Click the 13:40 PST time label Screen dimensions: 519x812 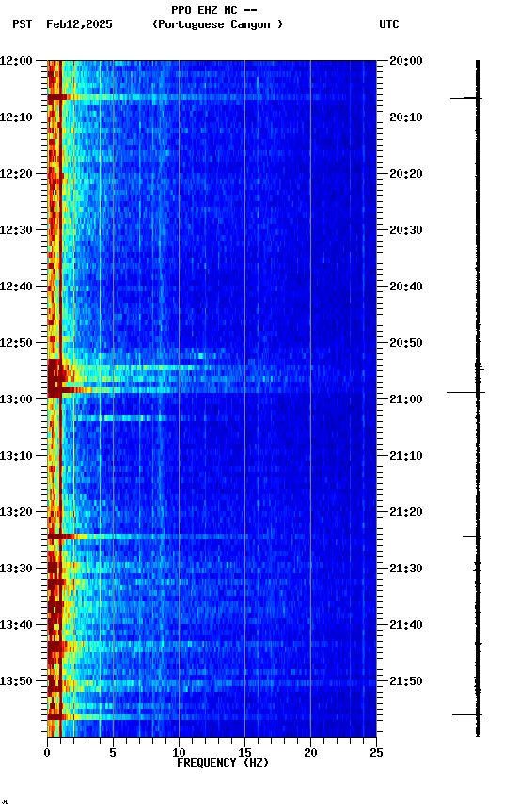pos(16,626)
